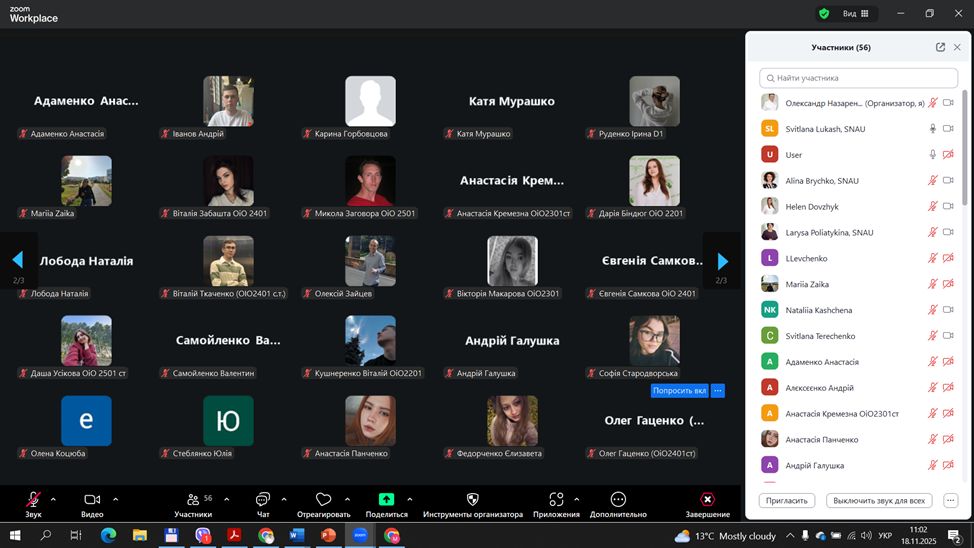Click the Найти участника search field
The image size is (974, 548).
pyautogui.click(x=858, y=78)
